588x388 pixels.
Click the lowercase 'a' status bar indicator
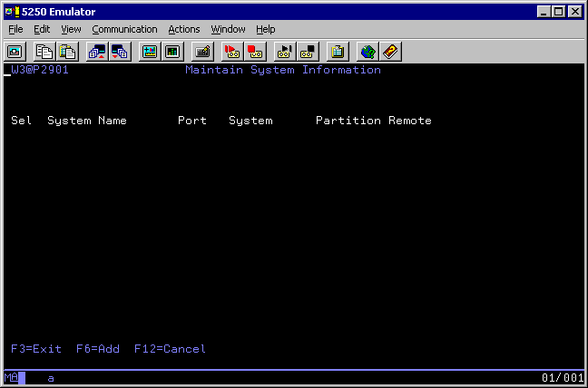[51, 378]
